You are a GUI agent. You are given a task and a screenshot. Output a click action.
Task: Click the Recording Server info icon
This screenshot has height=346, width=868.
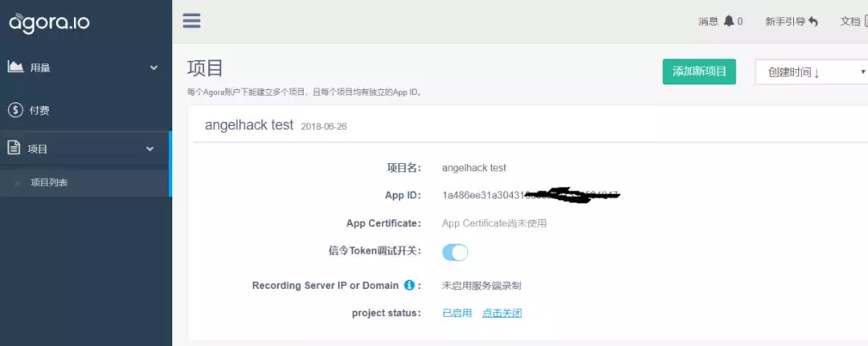(x=409, y=285)
